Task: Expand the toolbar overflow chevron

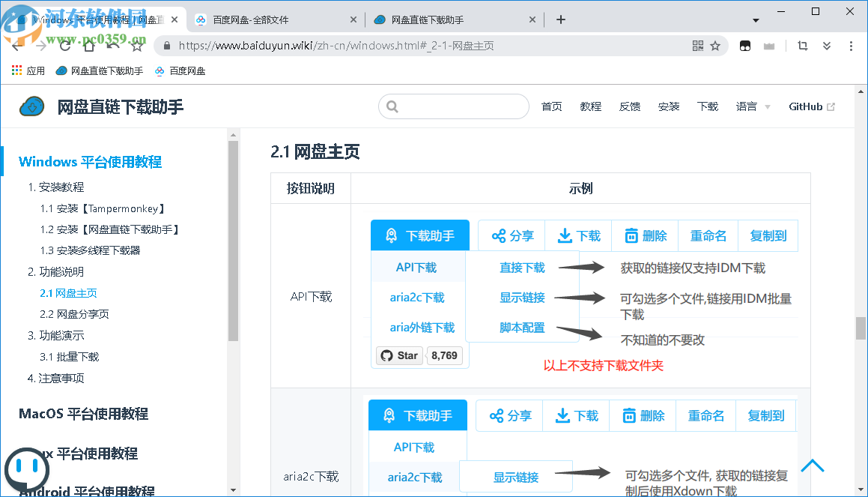Action: tap(826, 46)
